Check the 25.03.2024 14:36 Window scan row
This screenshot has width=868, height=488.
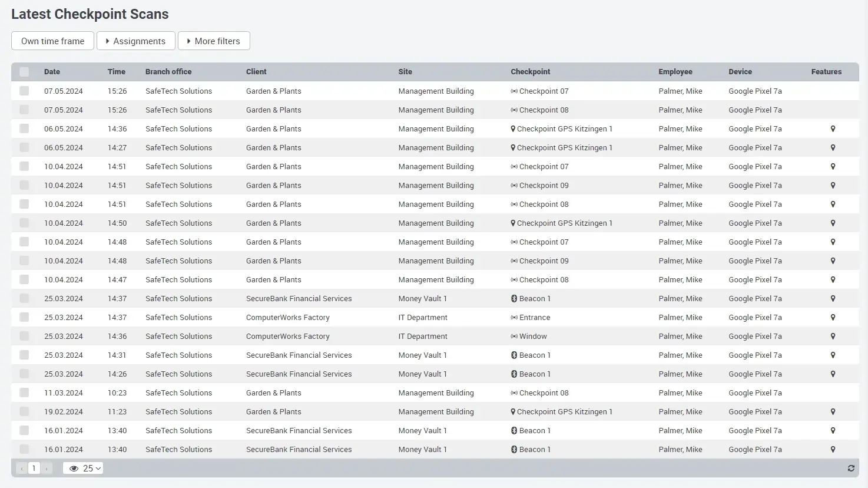coord(24,337)
